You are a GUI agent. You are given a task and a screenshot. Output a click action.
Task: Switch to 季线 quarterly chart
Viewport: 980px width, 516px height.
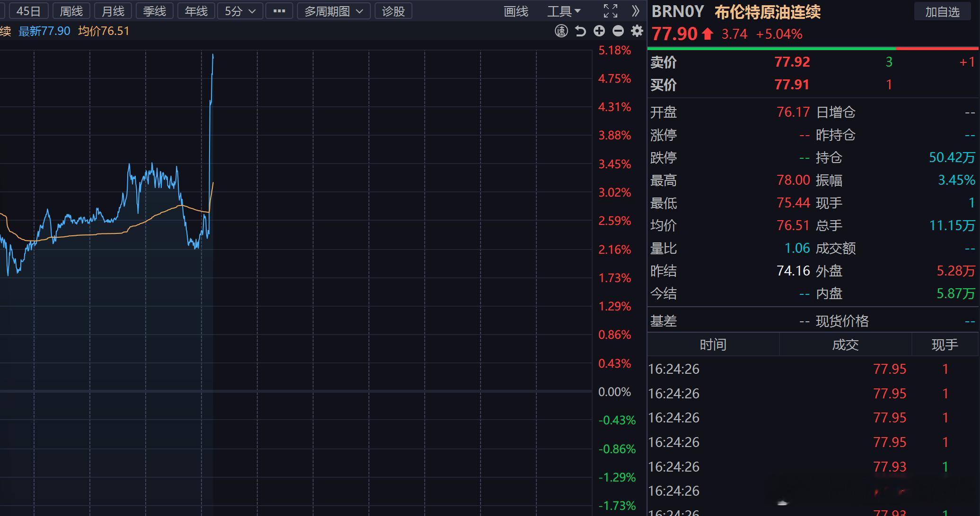155,11
